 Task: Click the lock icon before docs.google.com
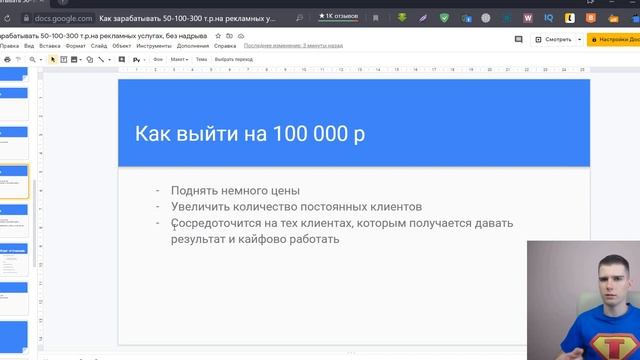tap(26, 18)
